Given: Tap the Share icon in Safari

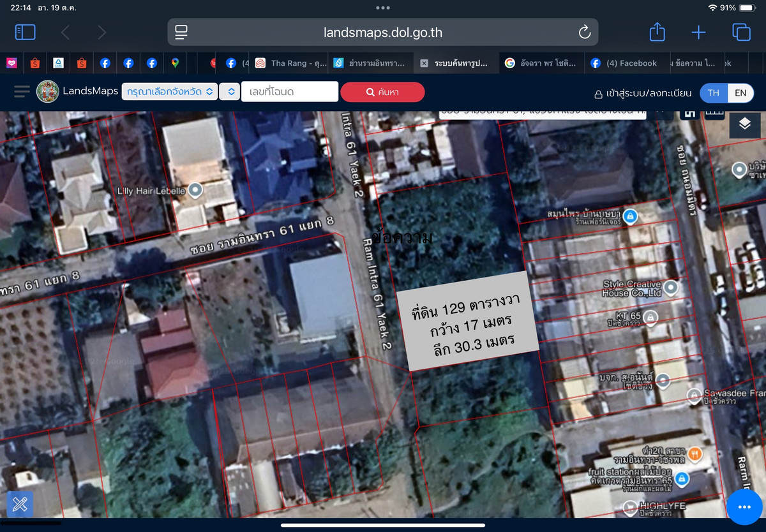Looking at the screenshot, I should [x=657, y=32].
